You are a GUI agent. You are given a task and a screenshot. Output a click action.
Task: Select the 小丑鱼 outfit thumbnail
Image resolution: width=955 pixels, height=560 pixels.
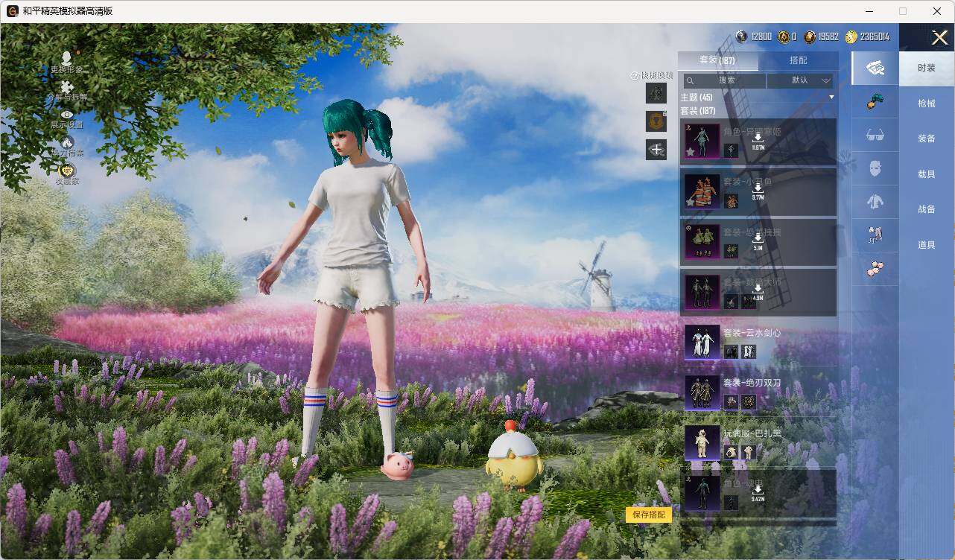702,191
